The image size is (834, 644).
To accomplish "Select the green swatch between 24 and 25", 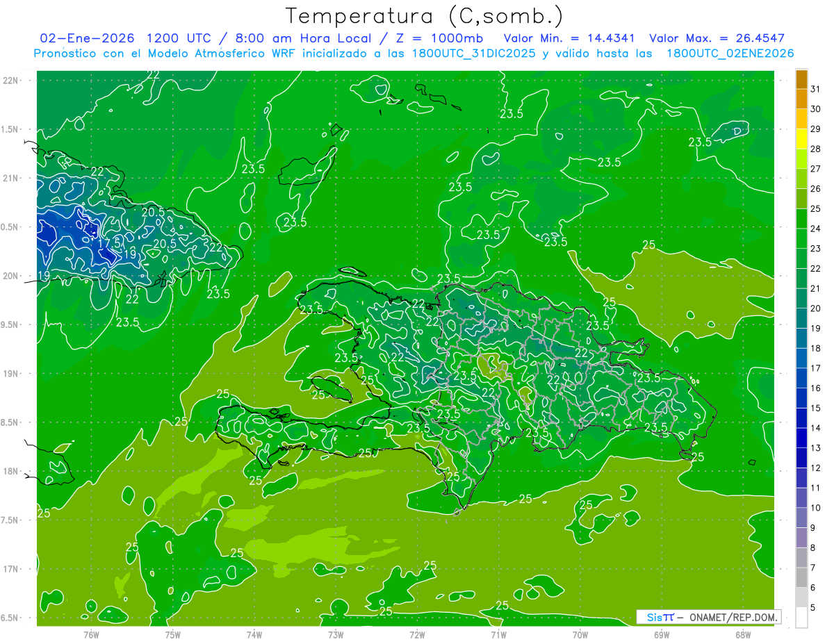I will coord(801,218).
